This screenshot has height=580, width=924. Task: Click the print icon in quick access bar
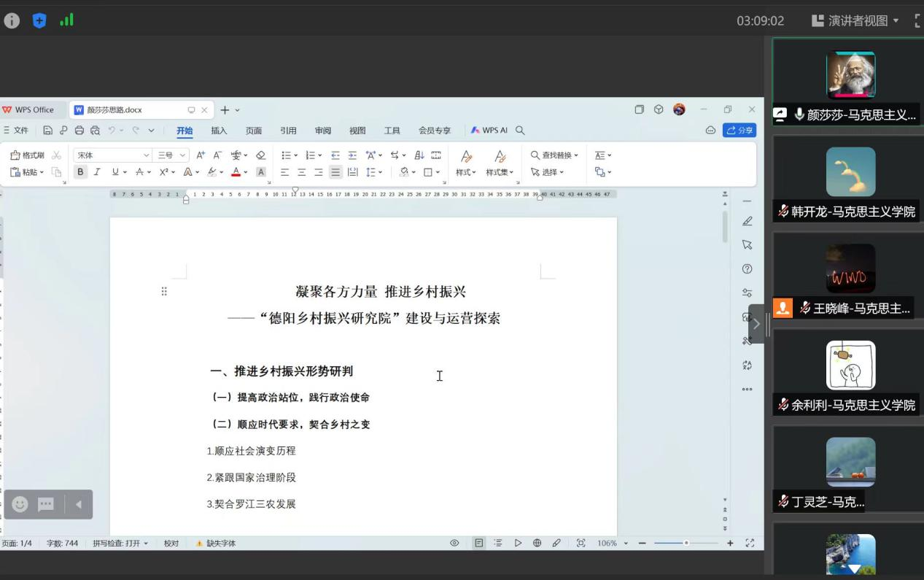pos(79,131)
